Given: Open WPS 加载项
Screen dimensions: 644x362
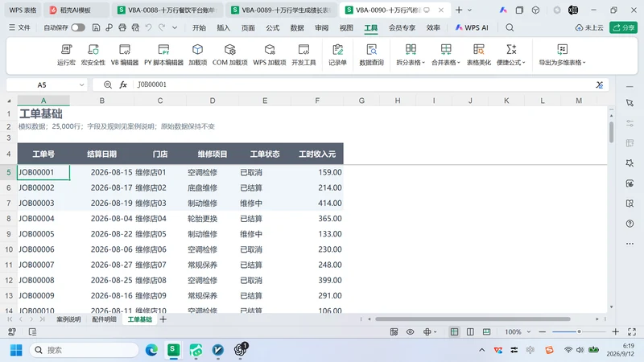Looking at the screenshot, I should click(270, 55).
